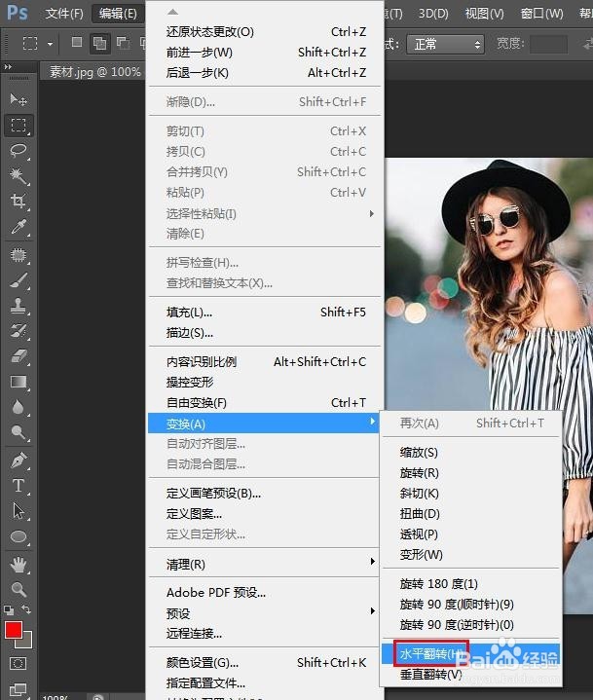Open the style dropdown showing 正常

point(445,44)
